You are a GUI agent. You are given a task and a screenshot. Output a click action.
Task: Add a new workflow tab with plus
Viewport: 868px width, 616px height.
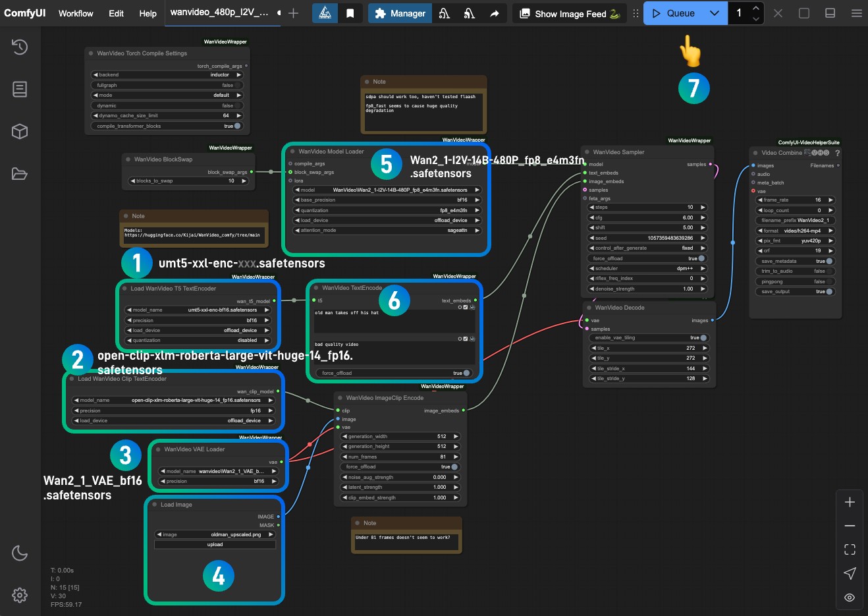click(x=294, y=13)
